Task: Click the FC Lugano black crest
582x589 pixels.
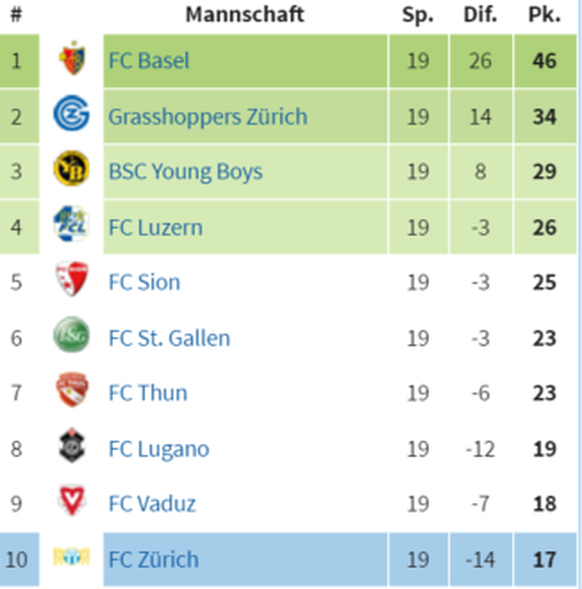Action: point(72,445)
